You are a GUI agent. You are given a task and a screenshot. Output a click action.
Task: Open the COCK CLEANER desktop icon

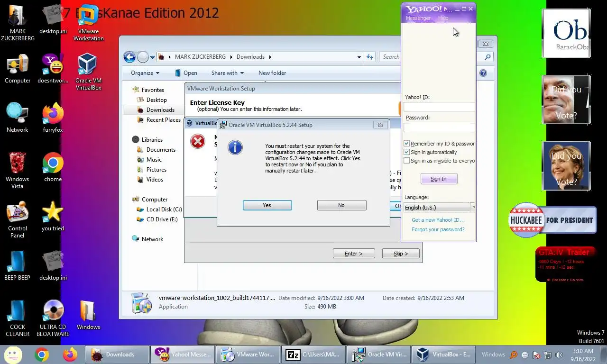tap(18, 318)
